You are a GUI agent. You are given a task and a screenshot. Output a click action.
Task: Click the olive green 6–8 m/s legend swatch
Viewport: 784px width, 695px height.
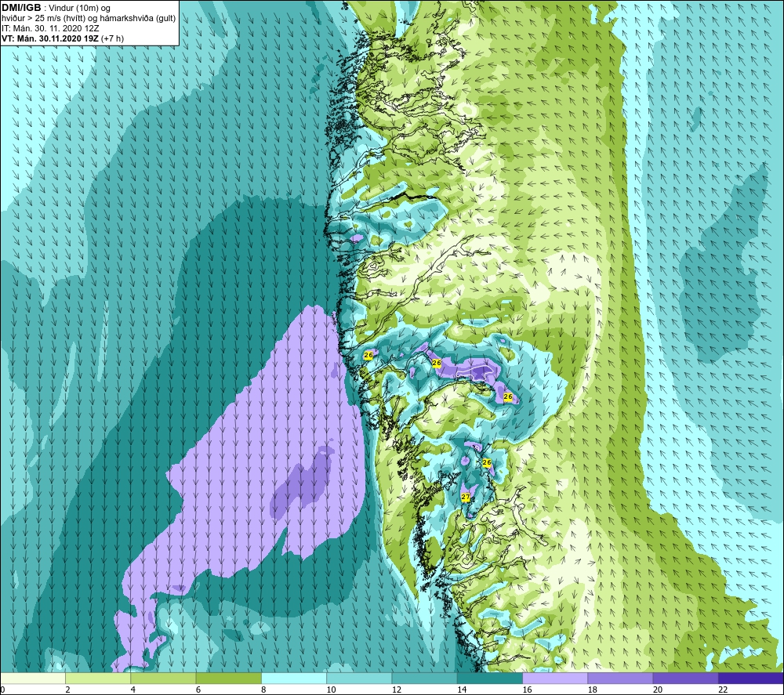pos(228,678)
